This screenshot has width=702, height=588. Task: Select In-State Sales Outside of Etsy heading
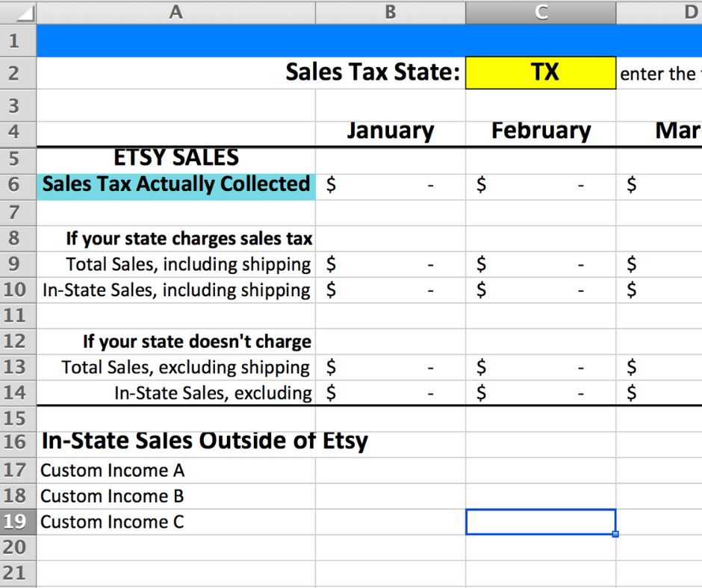point(205,441)
